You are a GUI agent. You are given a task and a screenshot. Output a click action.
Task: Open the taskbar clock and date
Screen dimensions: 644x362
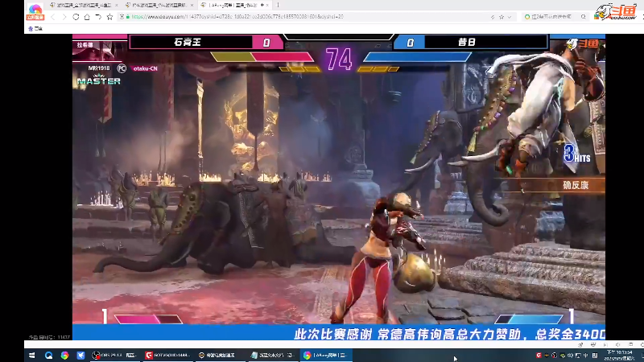point(620,356)
